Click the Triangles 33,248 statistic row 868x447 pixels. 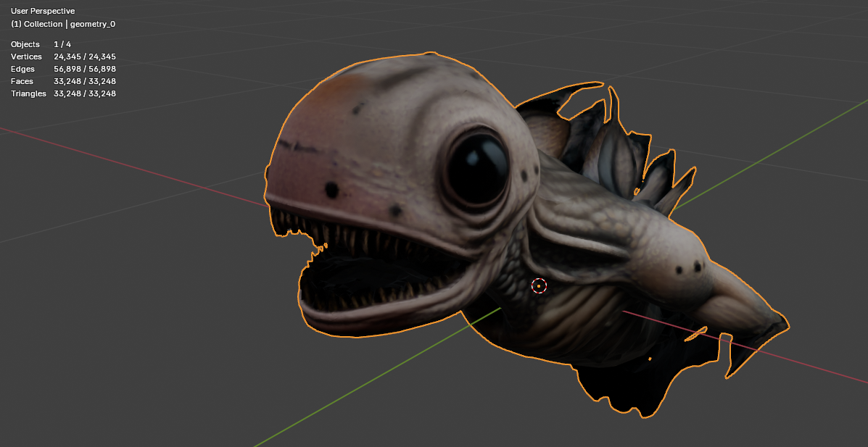click(x=63, y=93)
